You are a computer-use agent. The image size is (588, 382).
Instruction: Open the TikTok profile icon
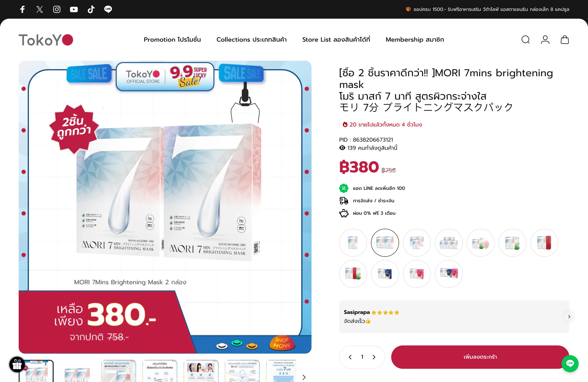tap(91, 9)
